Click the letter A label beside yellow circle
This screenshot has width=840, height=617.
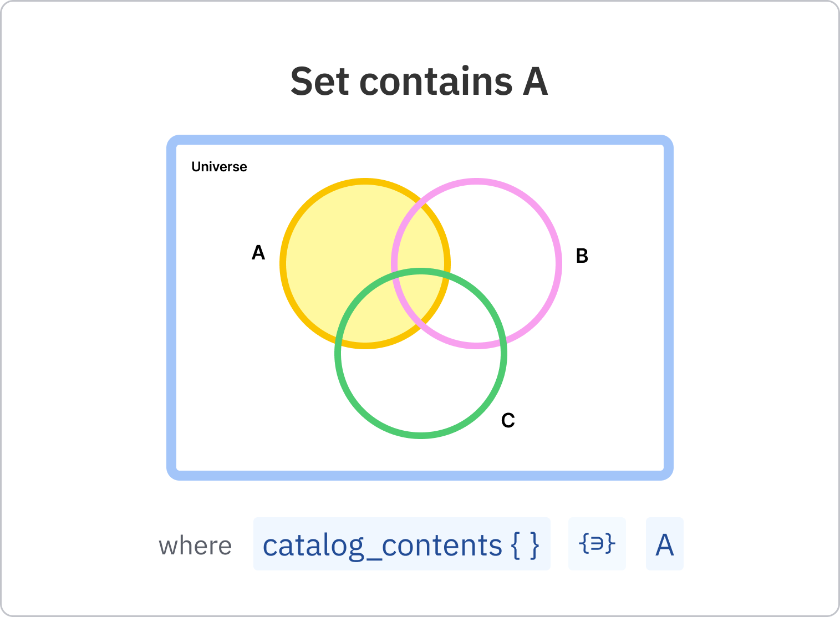pyautogui.click(x=258, y=253)
